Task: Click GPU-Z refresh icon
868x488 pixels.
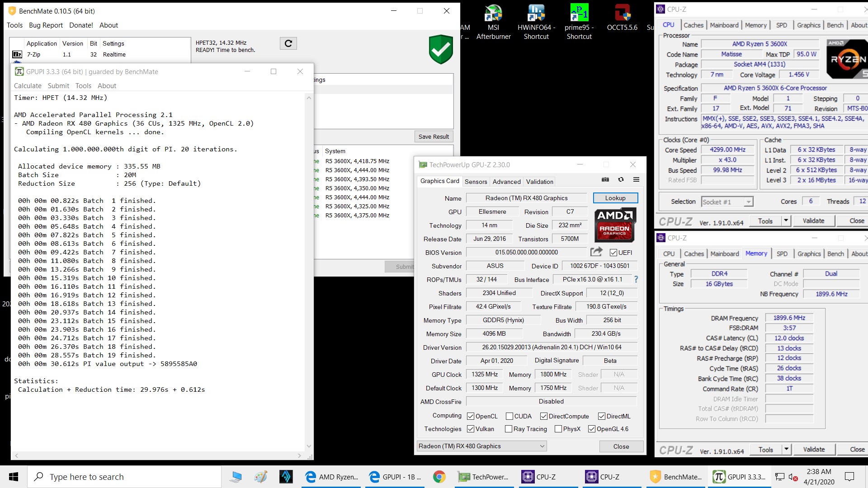Action: (x=621, y=179)
